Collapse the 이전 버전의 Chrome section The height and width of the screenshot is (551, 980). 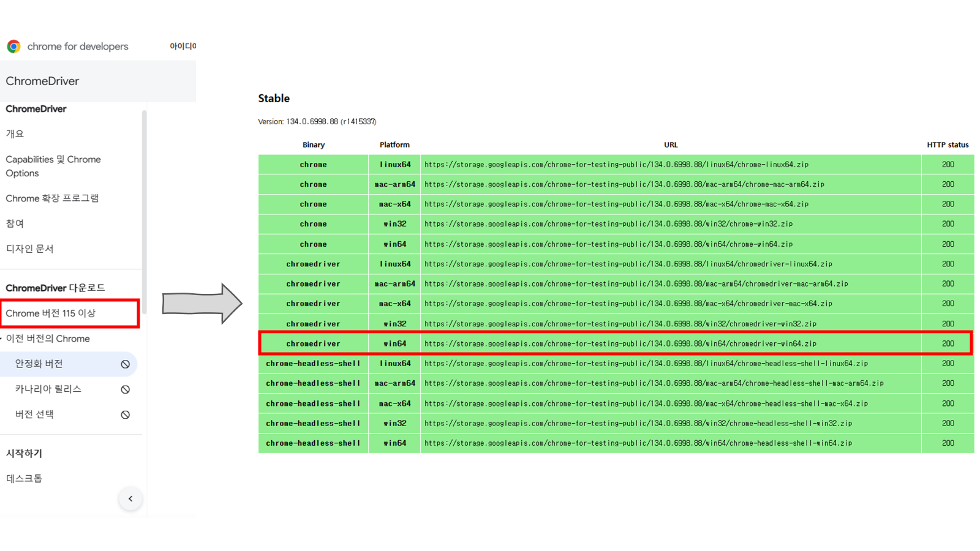[2, 339]
